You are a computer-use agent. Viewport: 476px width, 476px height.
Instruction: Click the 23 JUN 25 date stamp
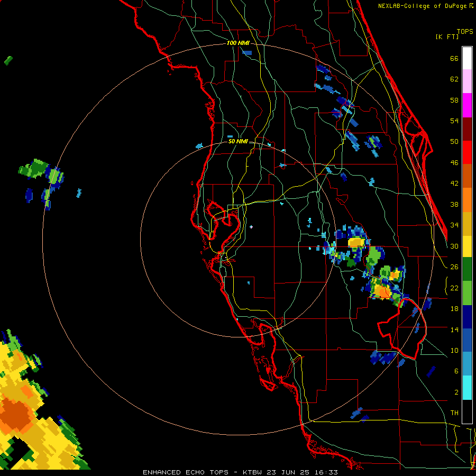tap(288, 472)
